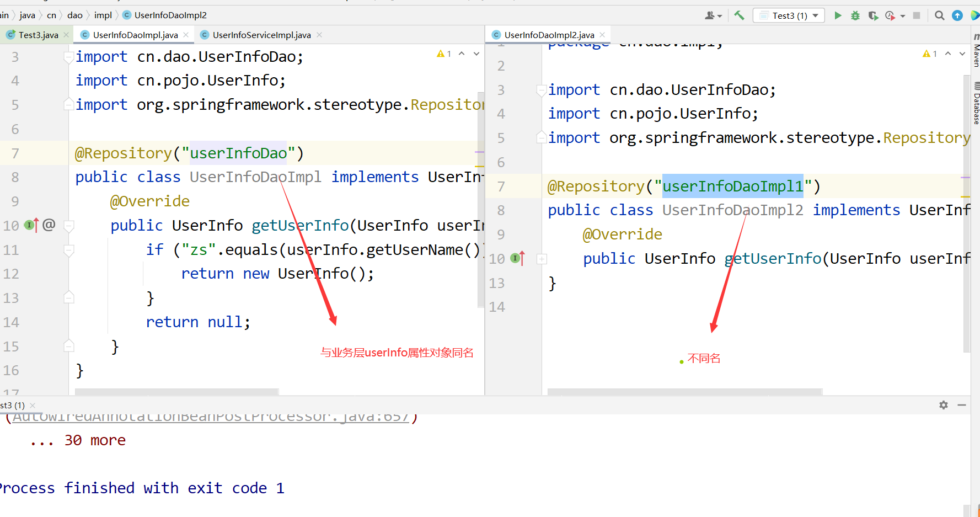Viewport: 980px width, 517px height.
Task: Open the Database tool window
Action: [x=976, y=104]
